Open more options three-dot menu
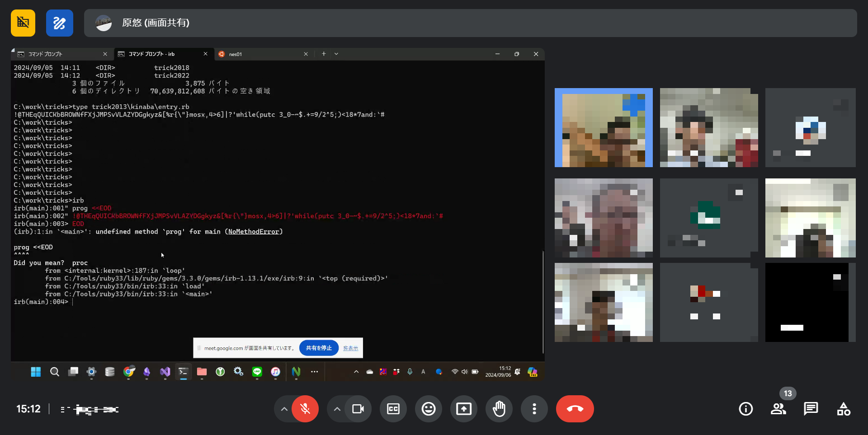868x435 pixels. [534, 409]
